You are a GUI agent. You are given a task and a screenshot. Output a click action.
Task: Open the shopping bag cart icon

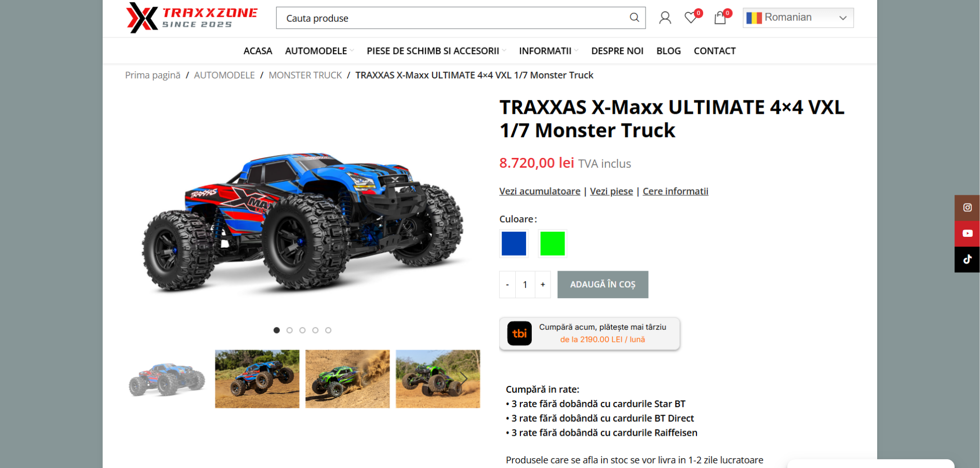tap(720, 18)
